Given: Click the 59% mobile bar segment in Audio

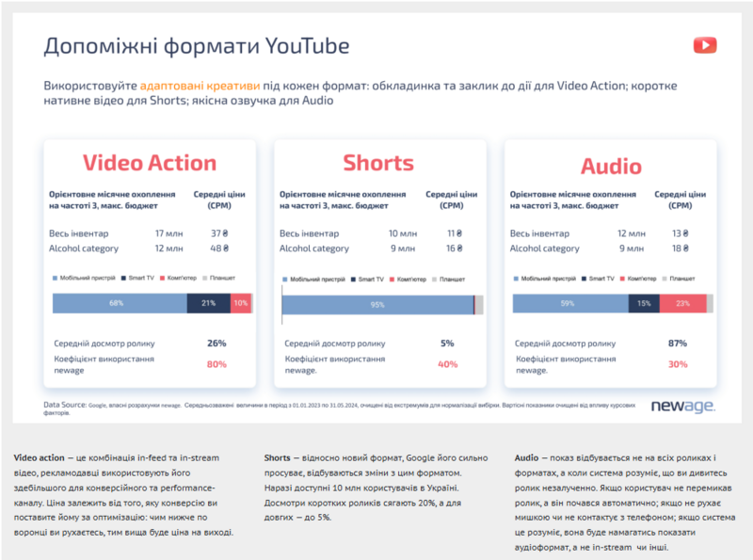Looking at the screenshot, I should pyautogui.click(x=570, y=304).
